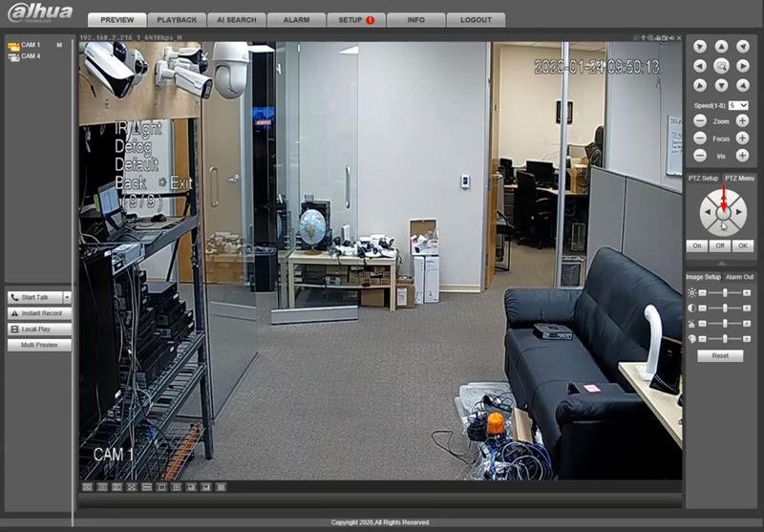Click PTZ menu dial left arrow
Screen dimensions: 764x532
click(707, 212)
